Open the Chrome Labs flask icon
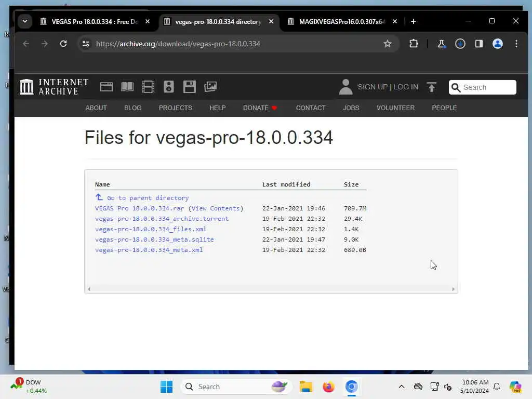532x399 pixels. [x=441, y=44]
